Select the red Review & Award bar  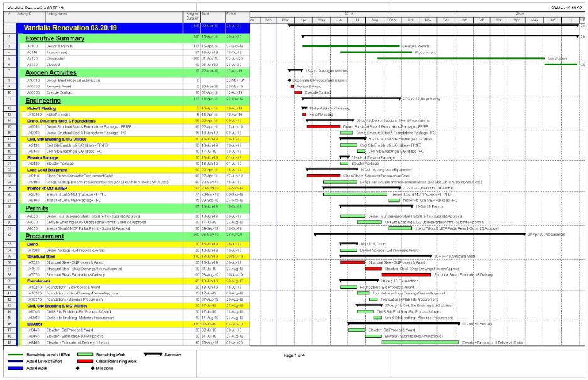tap(292, 87)
